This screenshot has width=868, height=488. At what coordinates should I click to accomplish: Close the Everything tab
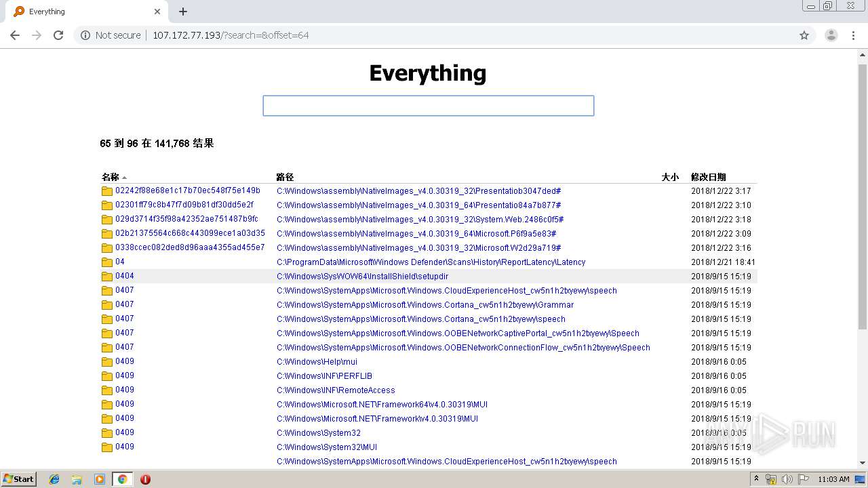pos(157,12)
